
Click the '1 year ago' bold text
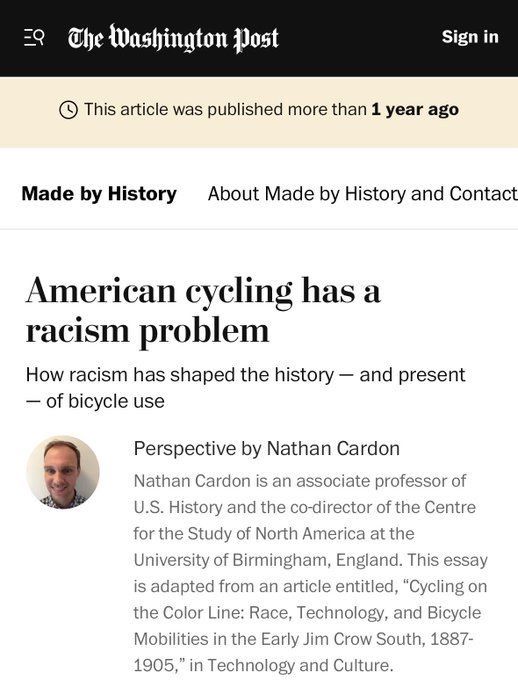click(x=415, y=110)
